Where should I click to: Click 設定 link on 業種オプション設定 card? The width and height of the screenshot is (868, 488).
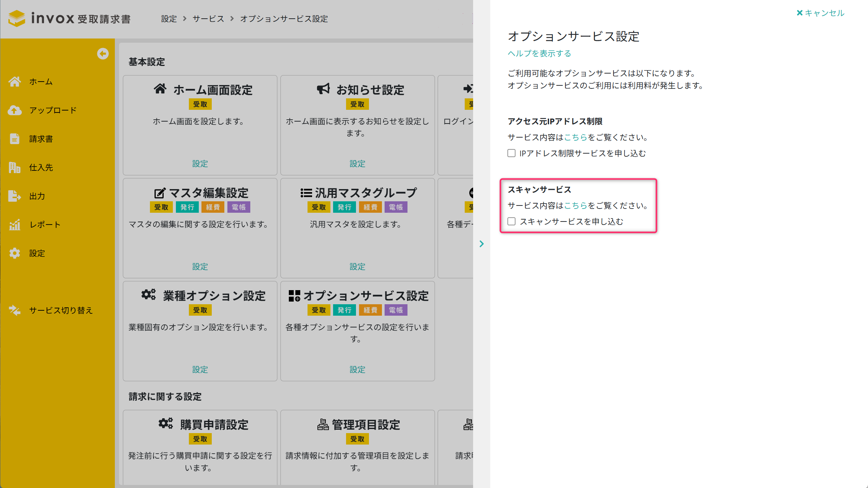click(200, 369)
